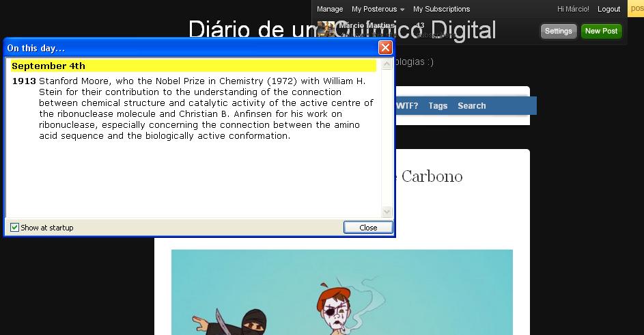Open the WTF? navigation tab
644x335 pixels.
point(407,106)
